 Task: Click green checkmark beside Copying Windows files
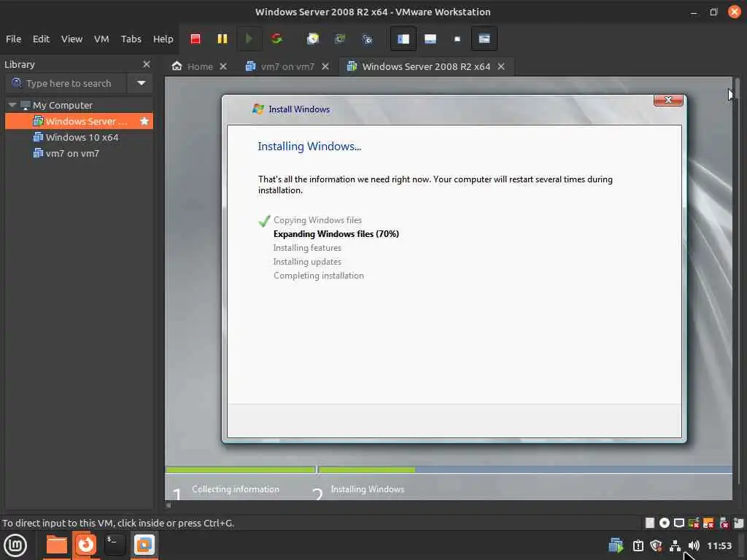pos(264,220)
